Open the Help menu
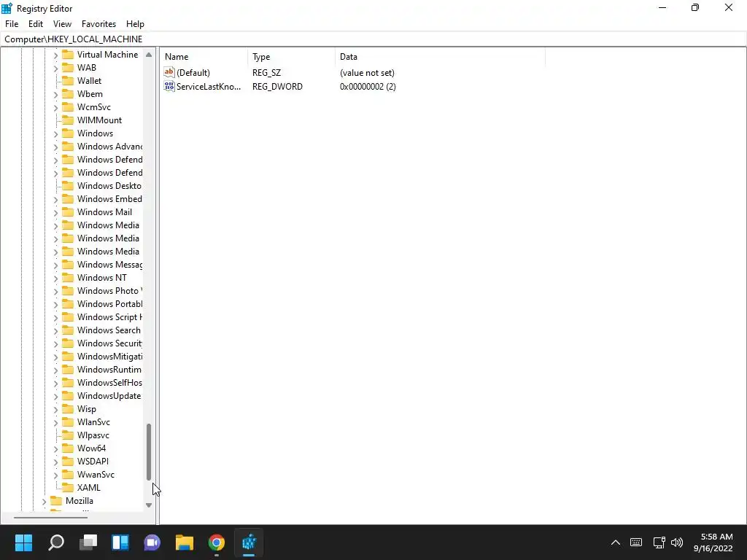Screen dimensions: 747x560 [135, 24]
